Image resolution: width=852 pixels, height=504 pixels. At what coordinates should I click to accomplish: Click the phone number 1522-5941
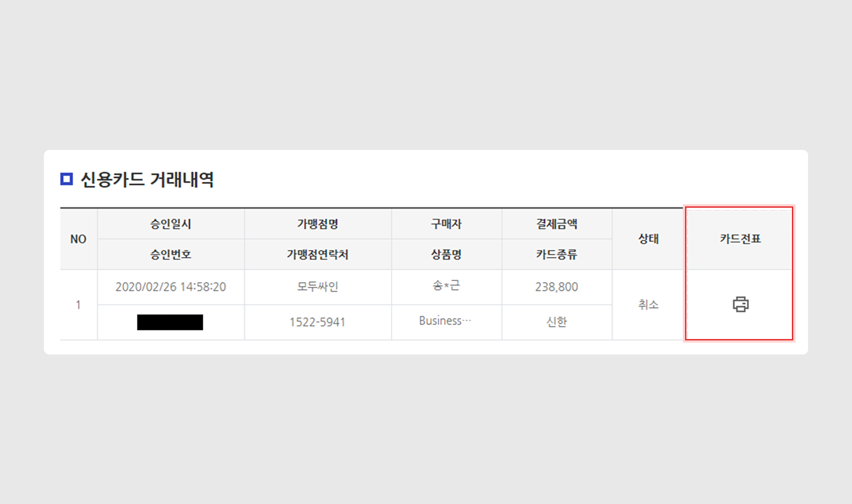pyautogui.click(x=318, y=322)
